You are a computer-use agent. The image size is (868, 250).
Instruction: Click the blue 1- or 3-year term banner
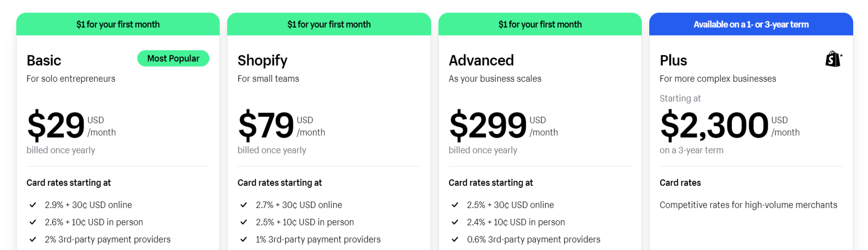click(750, 24)
